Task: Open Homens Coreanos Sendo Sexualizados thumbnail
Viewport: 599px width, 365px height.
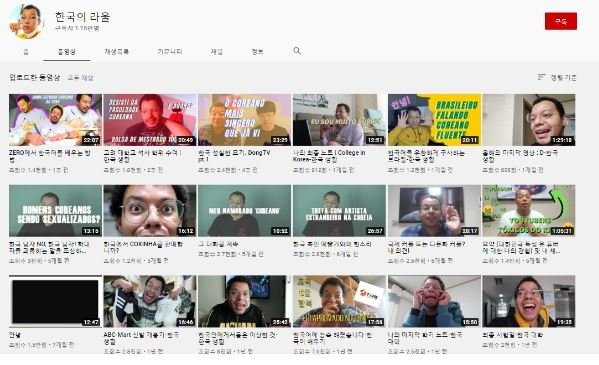Action: 55,211
